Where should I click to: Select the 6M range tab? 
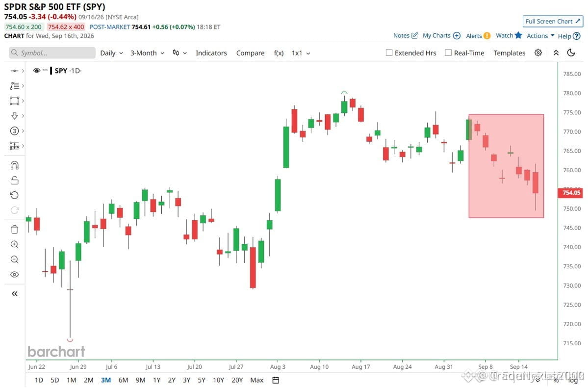[123, 380]
